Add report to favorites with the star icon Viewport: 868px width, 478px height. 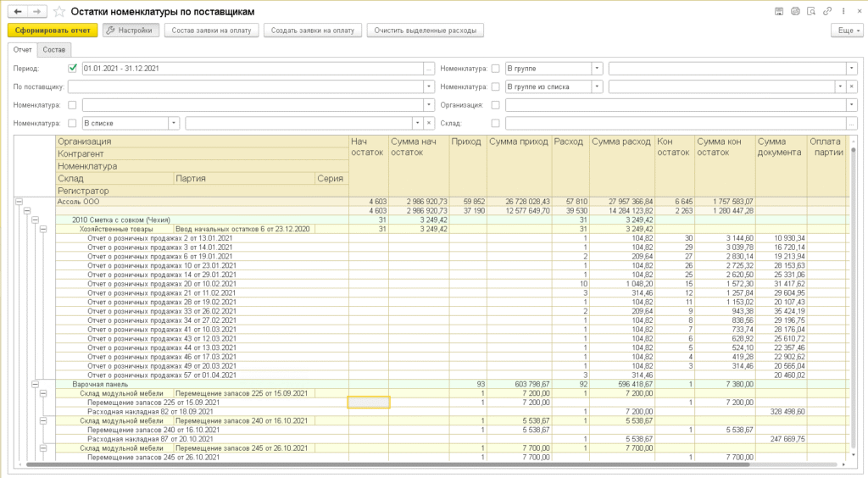tap(58, 12)
